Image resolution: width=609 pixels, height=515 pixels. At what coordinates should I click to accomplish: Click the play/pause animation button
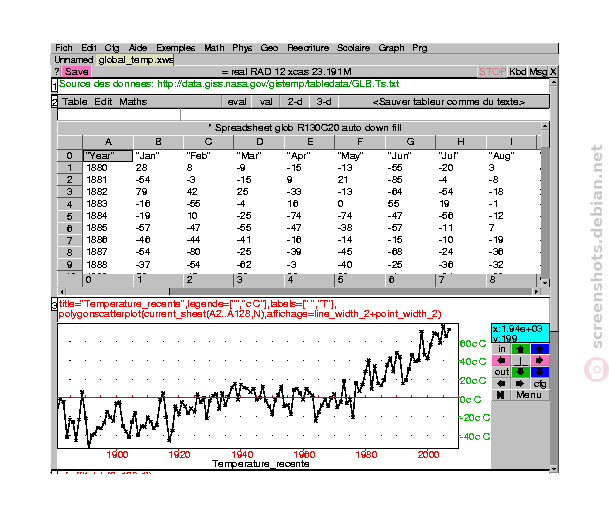tap(501, 395)
